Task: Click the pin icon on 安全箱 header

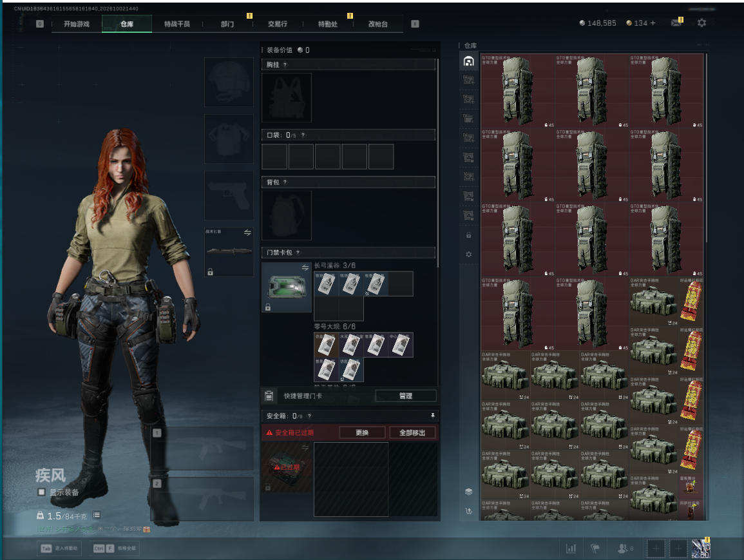Action: pyautogui.click(x=432, y=416)
